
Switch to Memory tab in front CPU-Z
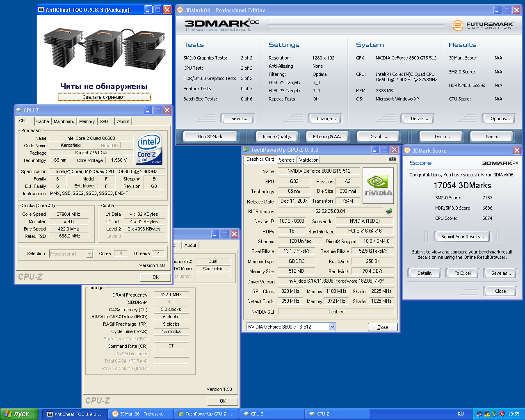click(x=87, y=121)
